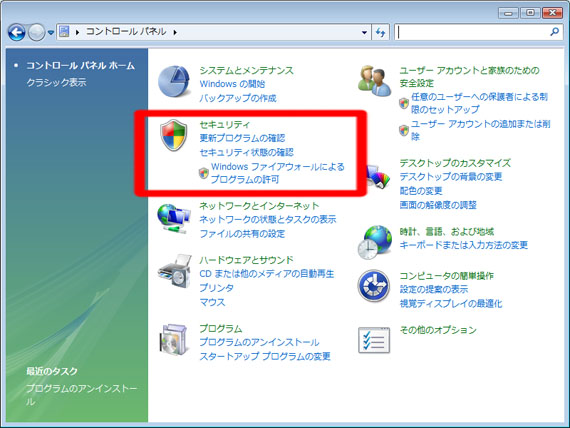Click the システムとメンテナンス pie chart icon
The width and height of the screenshot is (570, 428).
pyautogui.click(x=174, y=81)
